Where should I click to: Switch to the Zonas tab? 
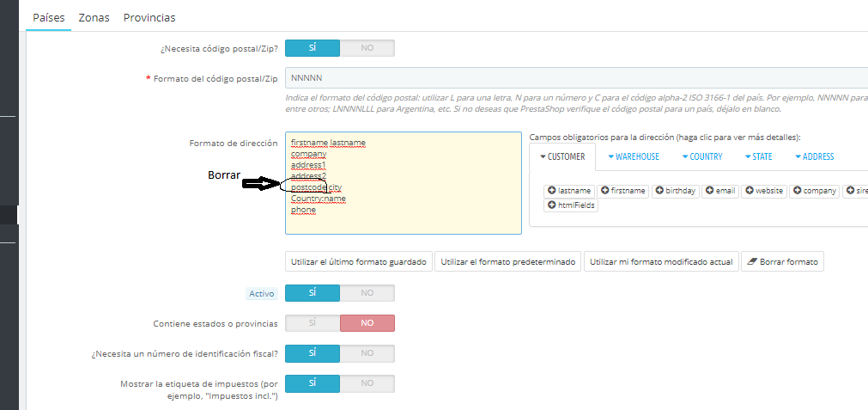pyautogui.click(x=94, y=17)
